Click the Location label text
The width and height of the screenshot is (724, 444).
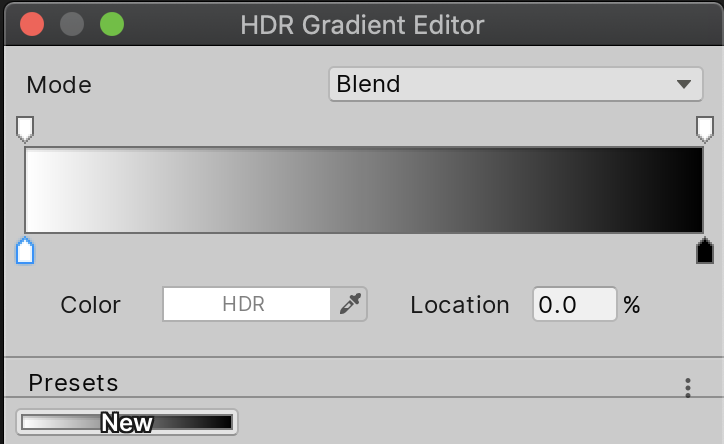coord(459,305)
